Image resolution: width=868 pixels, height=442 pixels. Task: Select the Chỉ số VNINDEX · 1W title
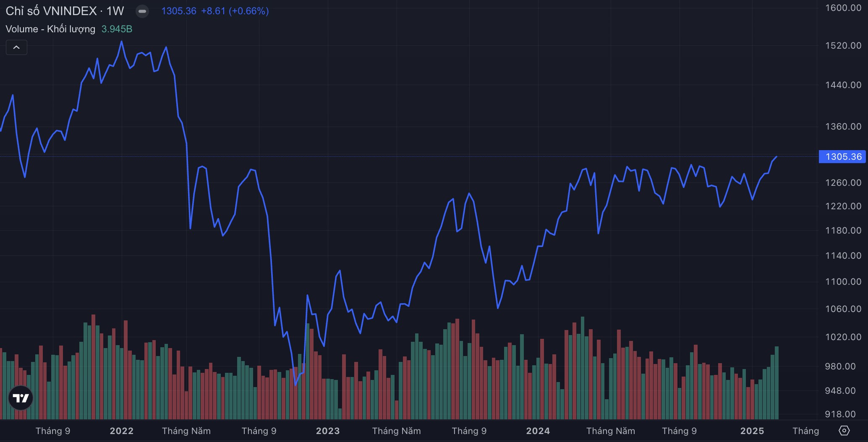click(65, 11)
